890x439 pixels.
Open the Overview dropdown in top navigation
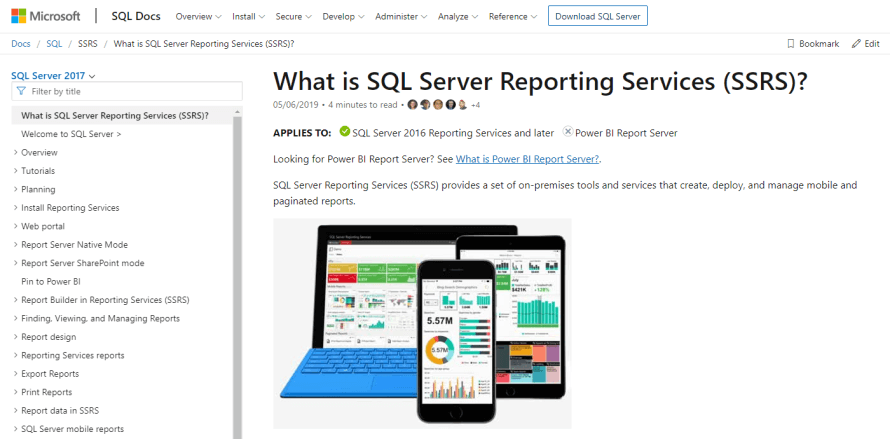tap(198, 16)
